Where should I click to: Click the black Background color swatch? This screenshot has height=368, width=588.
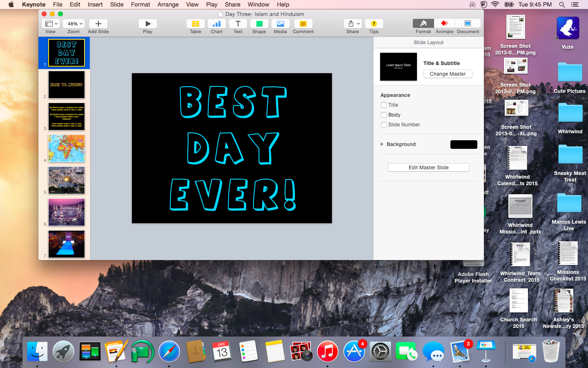pyautogui.click(x=463, y=144)
